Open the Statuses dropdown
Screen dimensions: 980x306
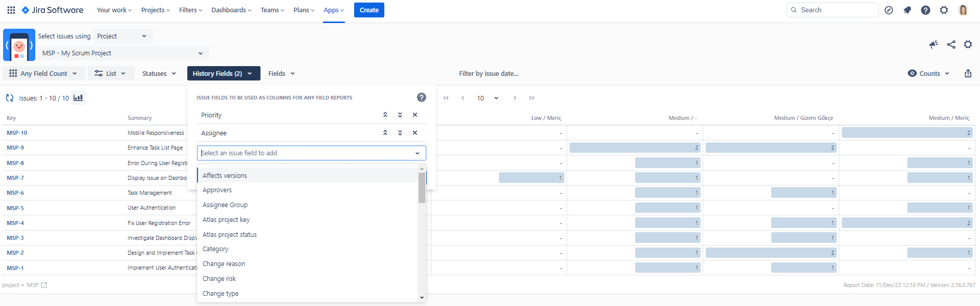tap(159, 73)
